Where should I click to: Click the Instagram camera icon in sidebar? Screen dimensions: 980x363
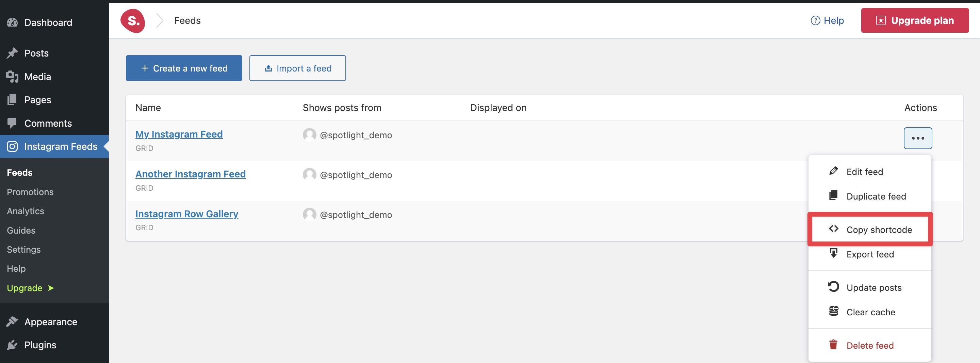(12, 147)
